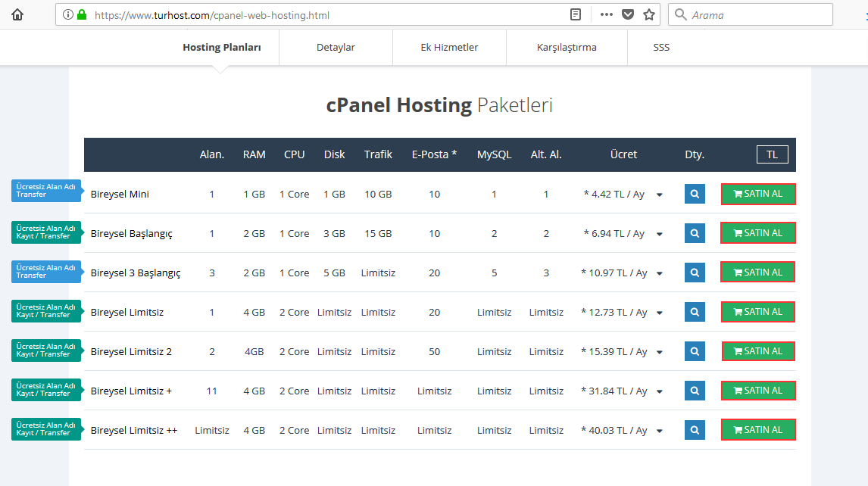The width and height of the screenshot is (868, 486).
Task: View details magnifier for Bireysel Limitsiz +
Action: (x=695, y=391)
